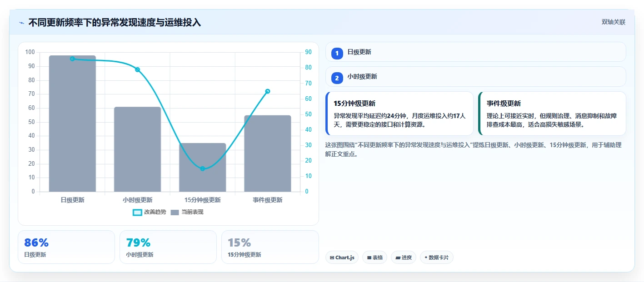Click the icon inside the Chart.js tag
Image resolution: width=644 pixels, height=282 pixels.
coord(332,258)
